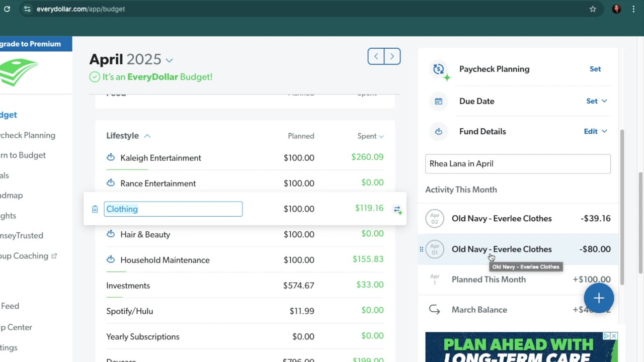This screenshot has width=644, height=362.
Task: Open Budget in the sidebar
Action: [9, 115]
